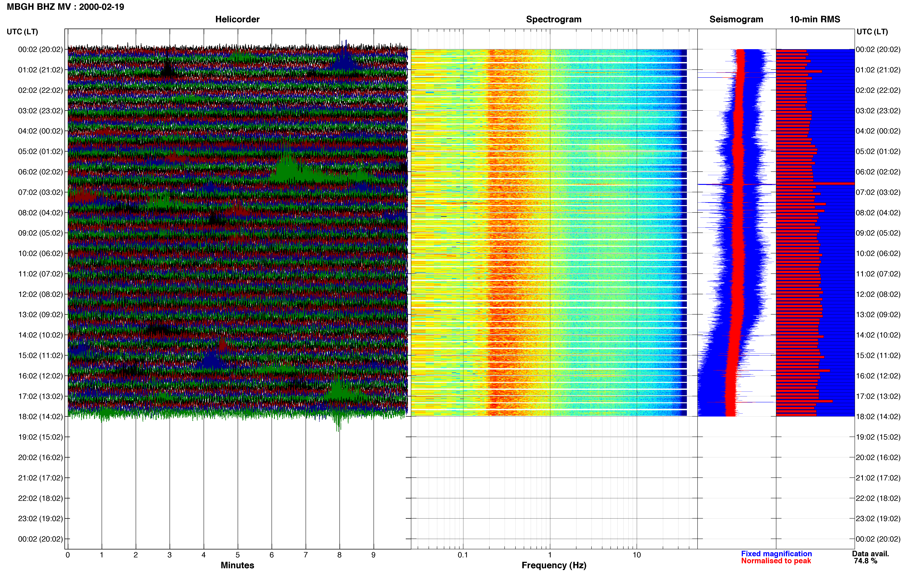Click '20:02 (16:02)' on the RMS time axis
This screenshot has height=578, width=924.
click(878, 458)
